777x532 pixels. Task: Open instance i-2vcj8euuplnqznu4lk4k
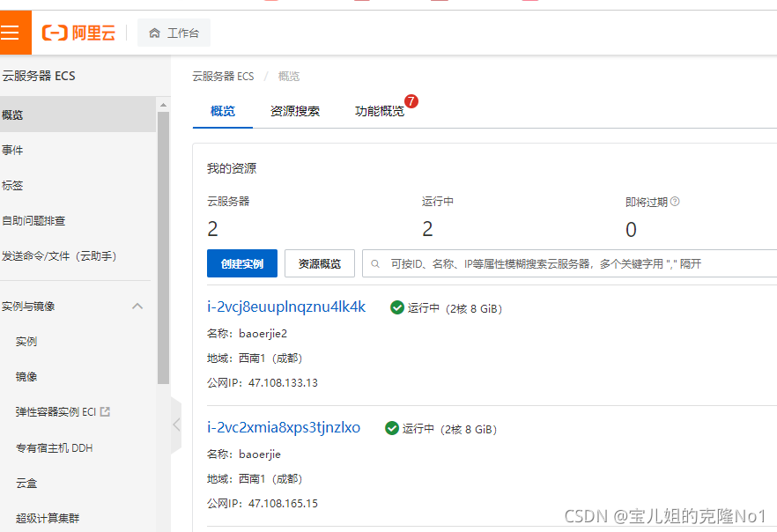[286, 307]
